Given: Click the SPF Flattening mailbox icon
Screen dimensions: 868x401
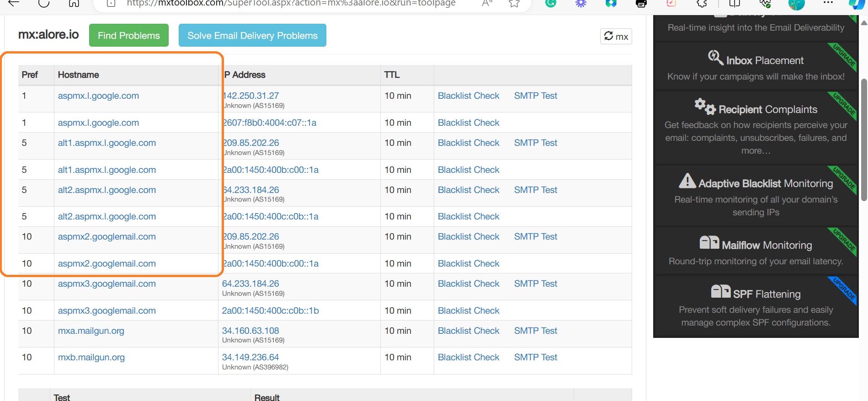Looking at the screenshot, I should [x=721, y=291].
